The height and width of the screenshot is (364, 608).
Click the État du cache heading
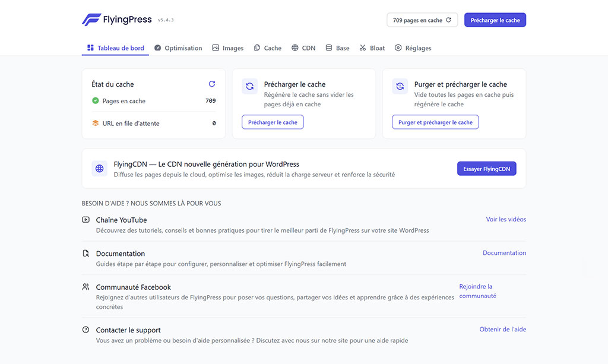(x=113, y=84)
